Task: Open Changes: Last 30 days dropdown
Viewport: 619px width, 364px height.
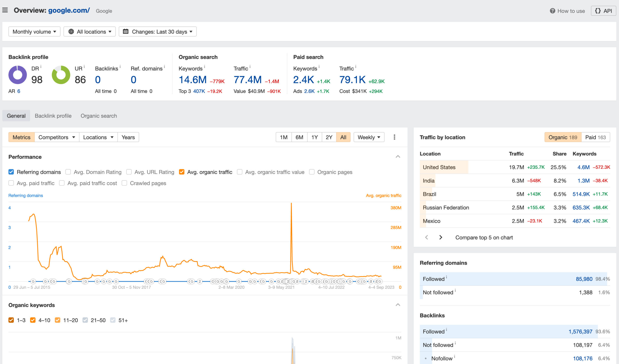Action: tap(158, 31)
